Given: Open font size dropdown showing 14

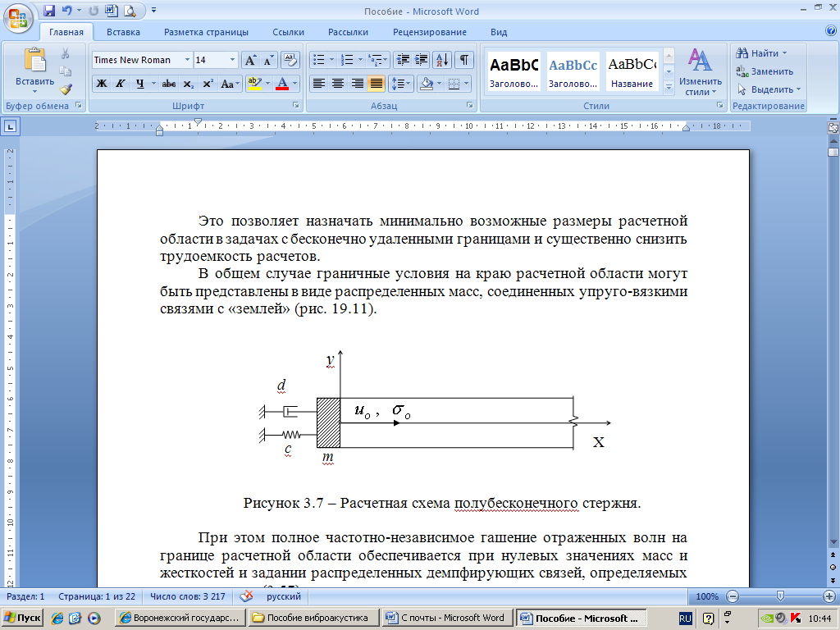Looking at the screenshot, I should (232, 60).
